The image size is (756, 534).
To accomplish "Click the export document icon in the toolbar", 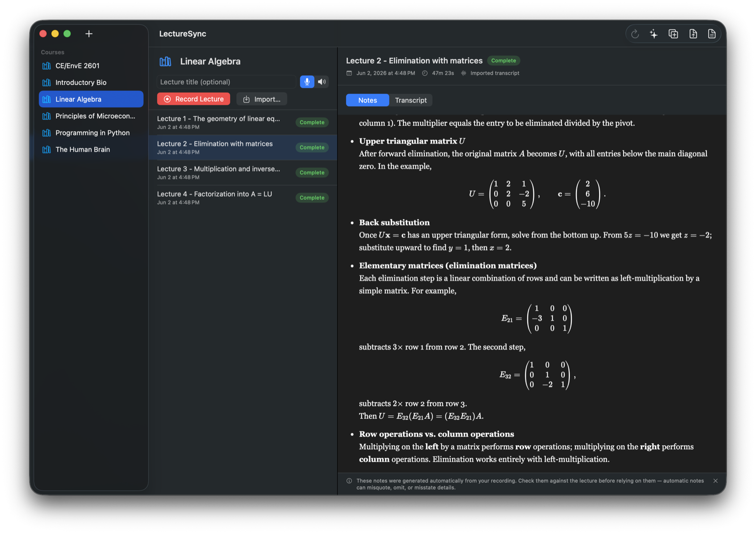I will [x=693, y=34].
